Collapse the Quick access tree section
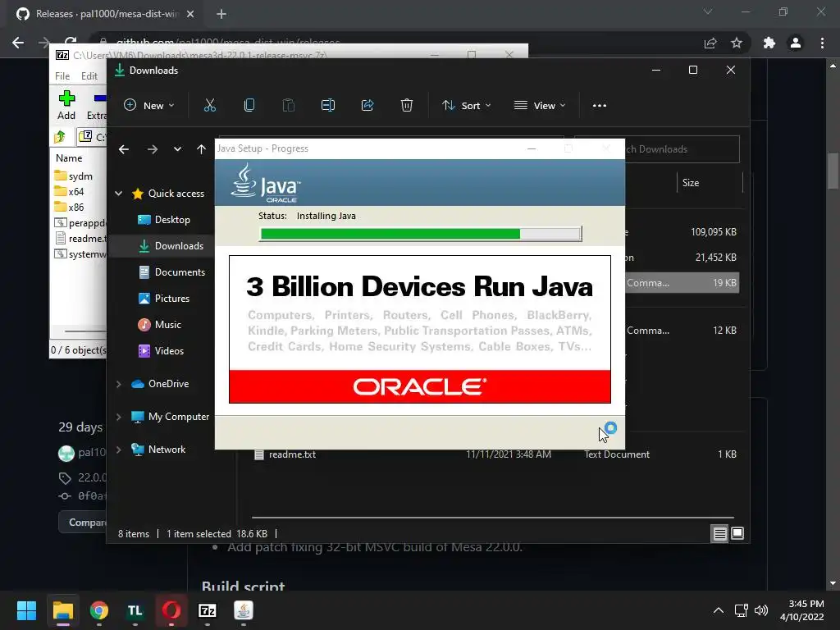This screenshot has height=630, width=840. 118,194
